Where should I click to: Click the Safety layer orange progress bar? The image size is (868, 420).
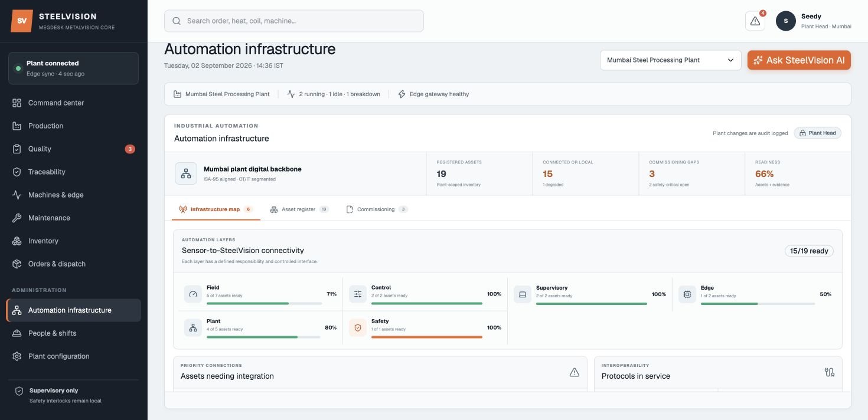coord(427,337)
